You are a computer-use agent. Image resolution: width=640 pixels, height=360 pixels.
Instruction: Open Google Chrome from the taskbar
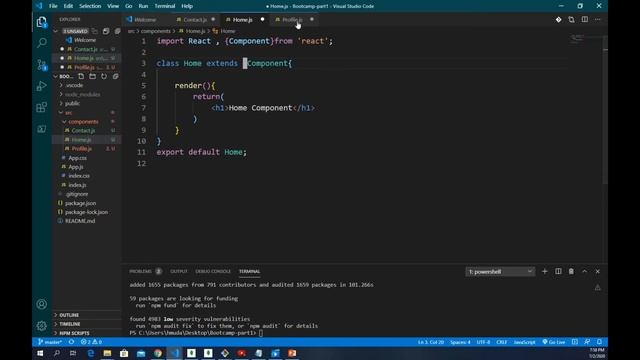coord(158,353)
